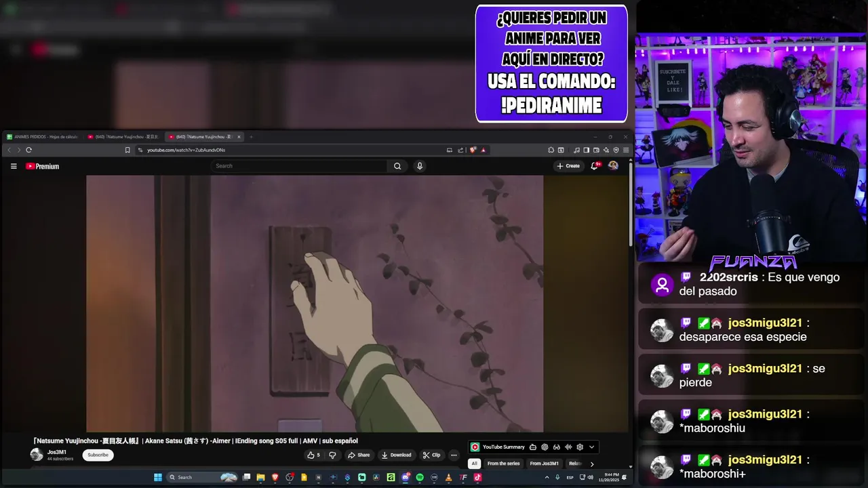868x488 pixels.
Task: Click the Brave Rewards triangle icon
Action: (483, 150)
